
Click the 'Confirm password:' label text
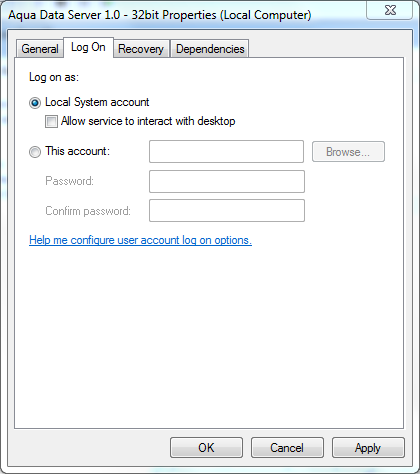click(x=88, y=211)
